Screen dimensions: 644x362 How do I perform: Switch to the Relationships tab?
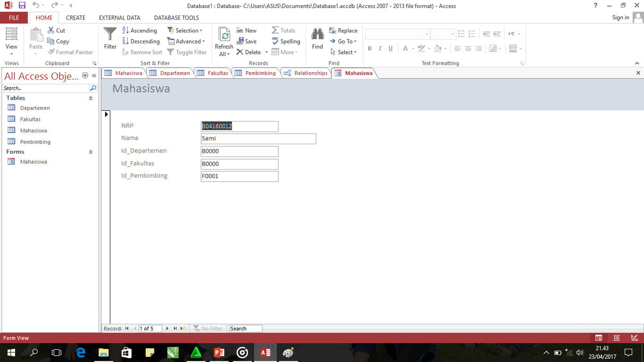(306, 73)
